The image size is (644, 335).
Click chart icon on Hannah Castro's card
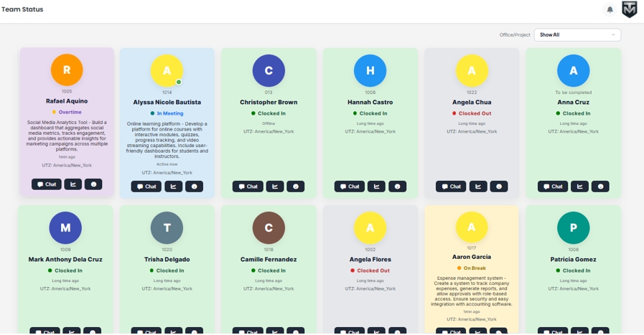point(376,187)
